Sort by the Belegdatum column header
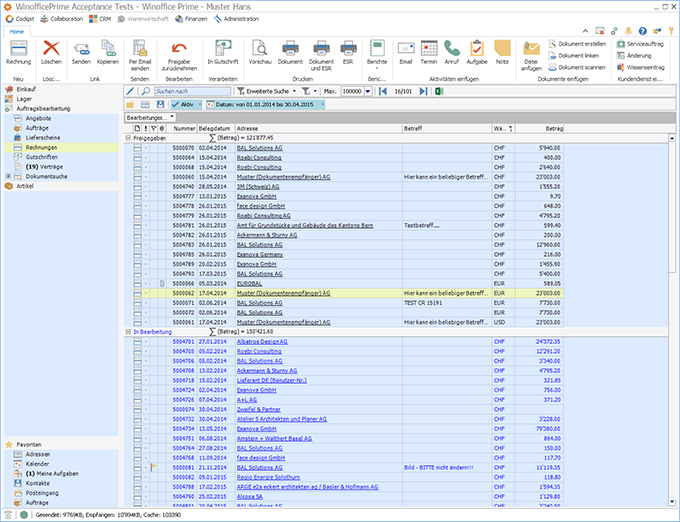The height and width of the screenshot is (522, 680). [216, 128]
